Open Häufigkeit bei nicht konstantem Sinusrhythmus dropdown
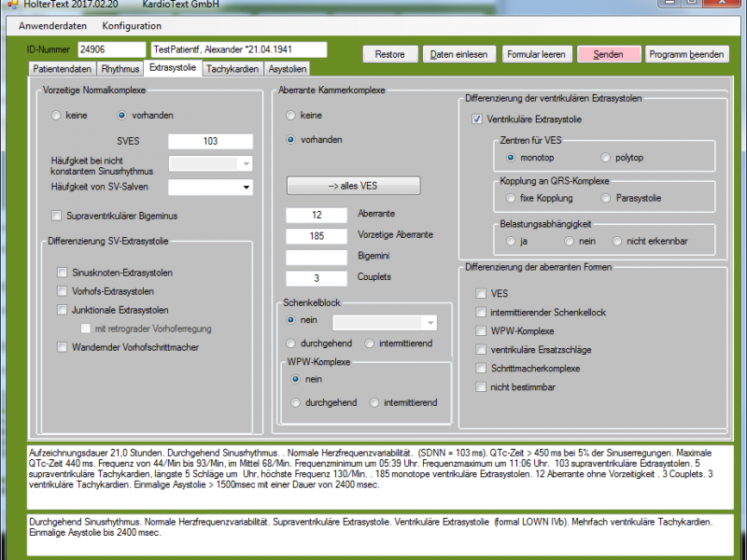This screenshot has width=747, height=560. coord(211,163)
